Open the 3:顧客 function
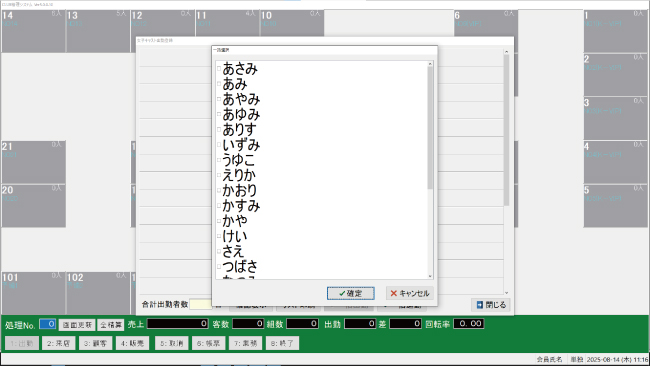The height and width of the screenshot is (366, 650). [x=95, y=343]
